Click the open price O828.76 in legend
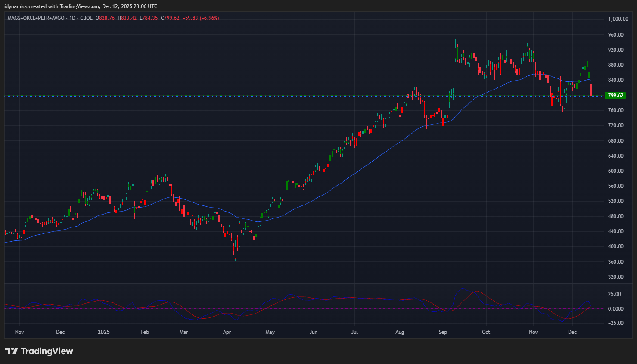Viewport: 637px width, 364px height. coord(105,18)
